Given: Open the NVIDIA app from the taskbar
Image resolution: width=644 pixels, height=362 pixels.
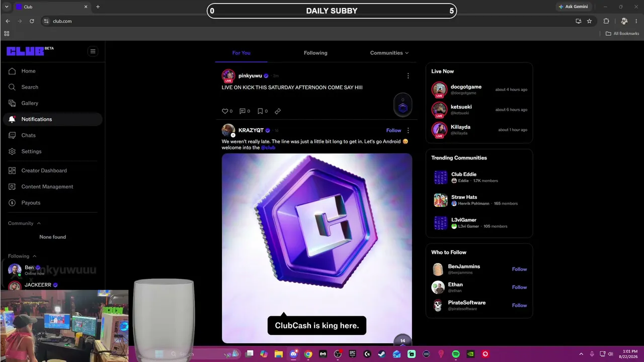Looking at the screenshot, I should click(470, 354).
